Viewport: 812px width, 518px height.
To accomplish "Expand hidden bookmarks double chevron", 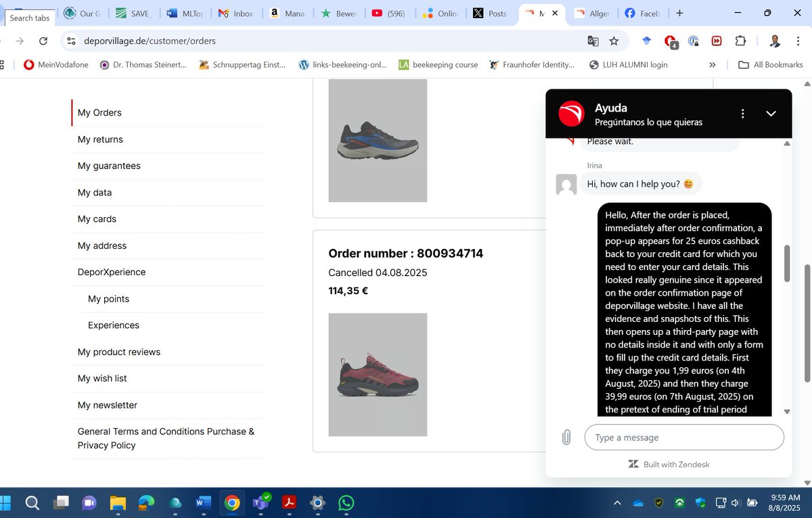I will (x=712, y=65).
